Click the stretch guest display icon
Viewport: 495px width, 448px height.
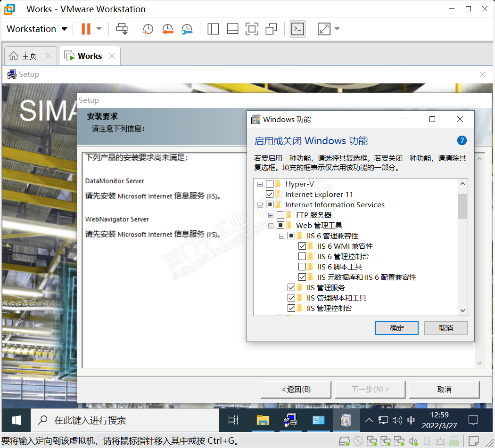coord(324,29)
